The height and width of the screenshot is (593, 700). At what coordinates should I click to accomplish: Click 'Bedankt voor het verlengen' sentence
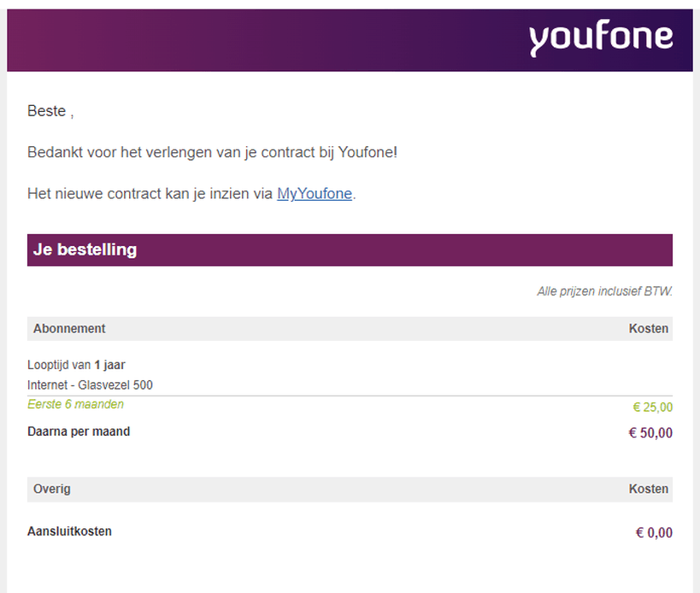[x=212, y=153]
